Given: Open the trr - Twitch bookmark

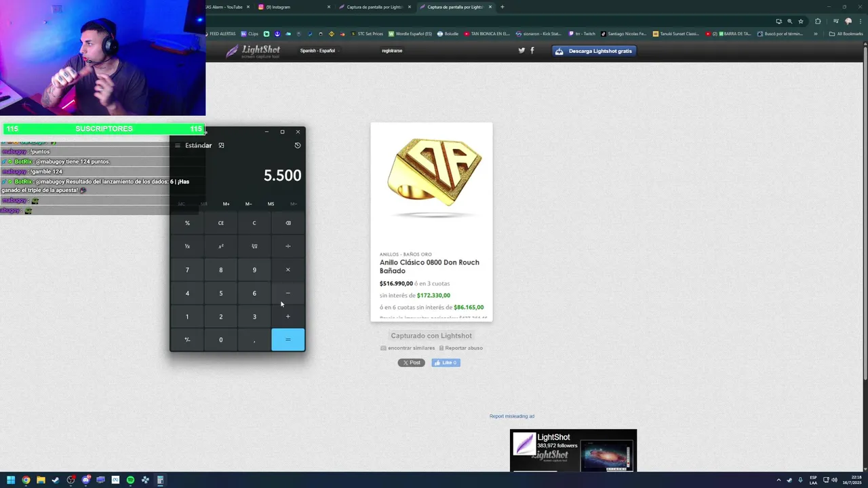Looking at the screenshot, I should [581, 34].
